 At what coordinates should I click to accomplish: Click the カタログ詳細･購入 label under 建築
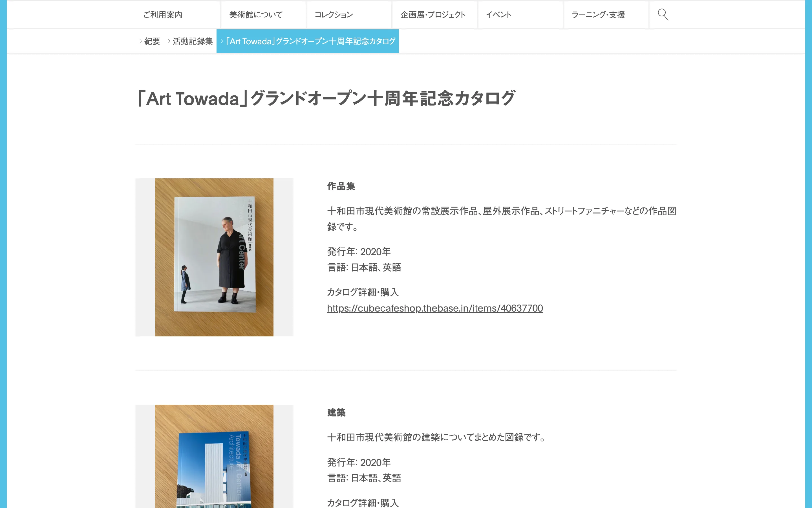363,503
